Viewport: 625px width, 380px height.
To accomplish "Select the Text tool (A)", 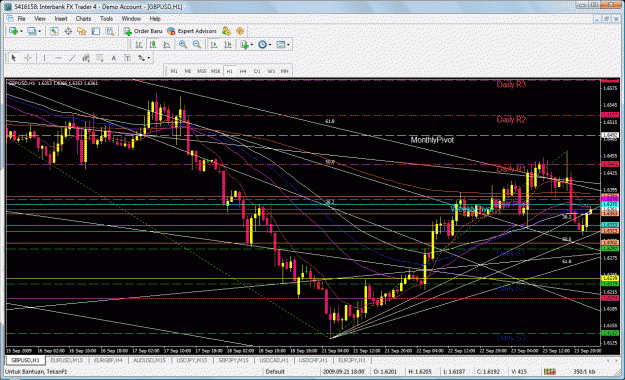I will coord(114,58).
